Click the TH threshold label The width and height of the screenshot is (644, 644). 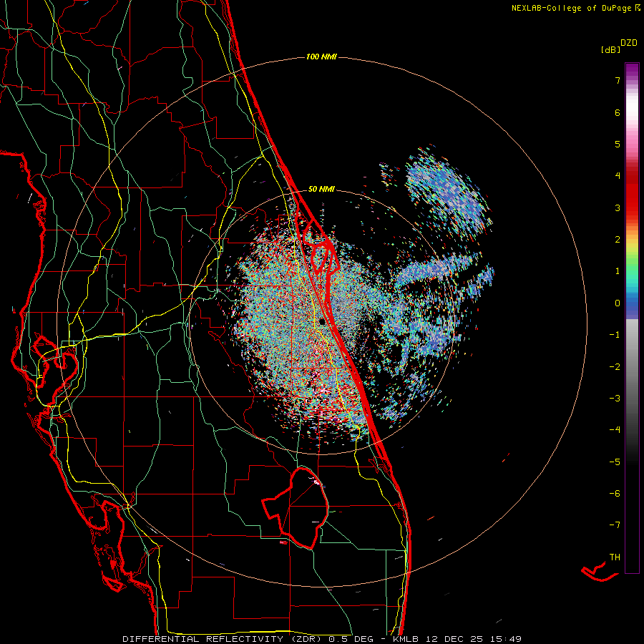coord(615,557)
